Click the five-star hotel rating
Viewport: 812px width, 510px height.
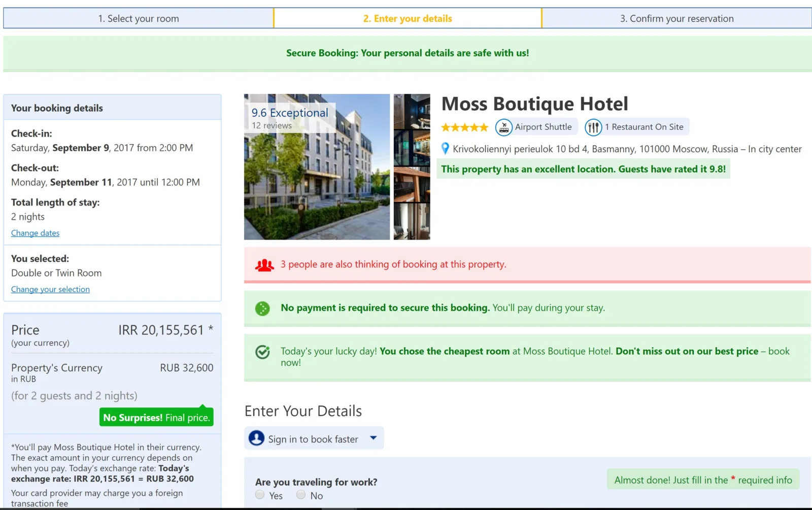point(464,127)
